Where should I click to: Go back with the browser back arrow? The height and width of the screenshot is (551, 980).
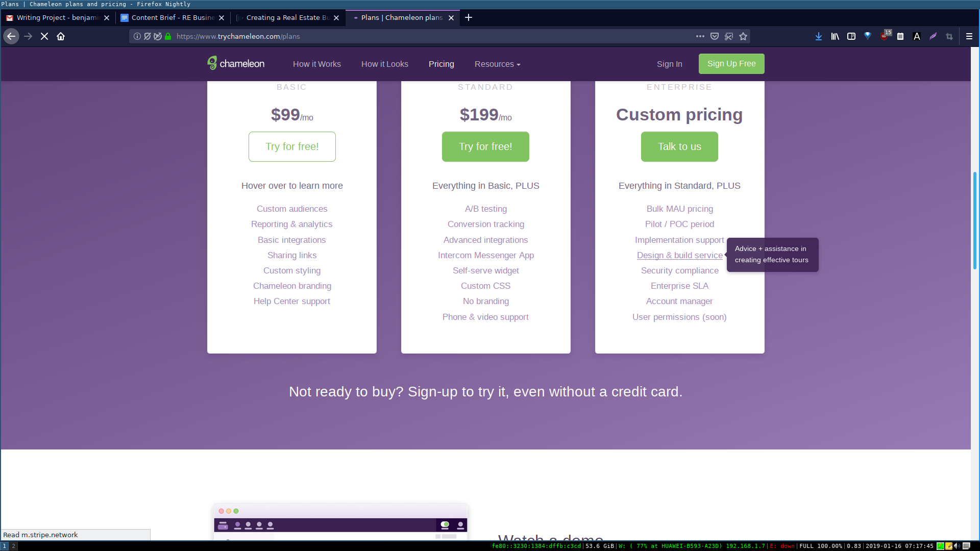(11, 36)
